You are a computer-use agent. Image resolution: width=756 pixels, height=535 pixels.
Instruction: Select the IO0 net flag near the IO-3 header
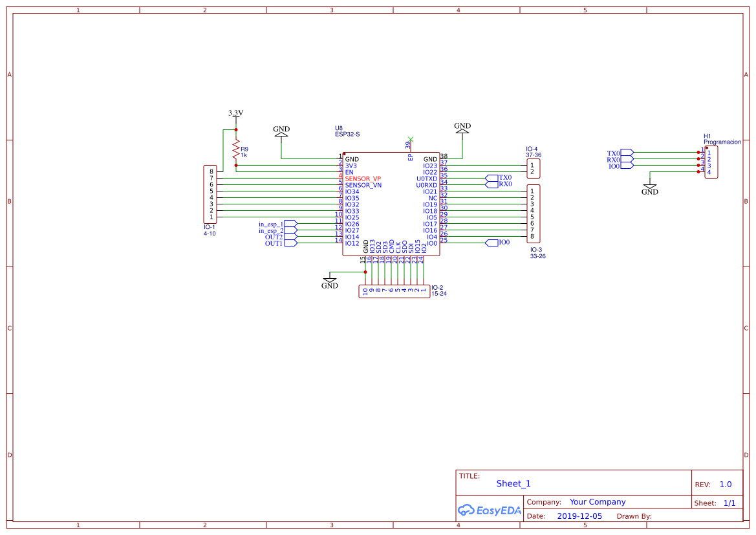tap(493, 242)
